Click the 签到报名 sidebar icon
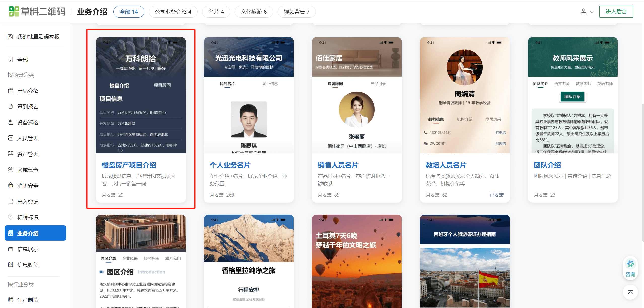Screen dimensions: 644x308 tap(11, 106)
